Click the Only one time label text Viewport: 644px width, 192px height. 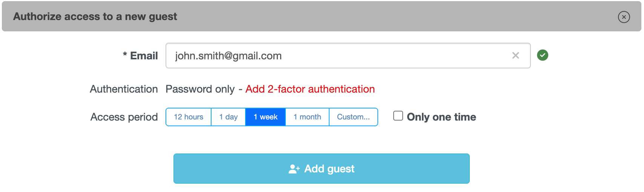click(441, 117)
